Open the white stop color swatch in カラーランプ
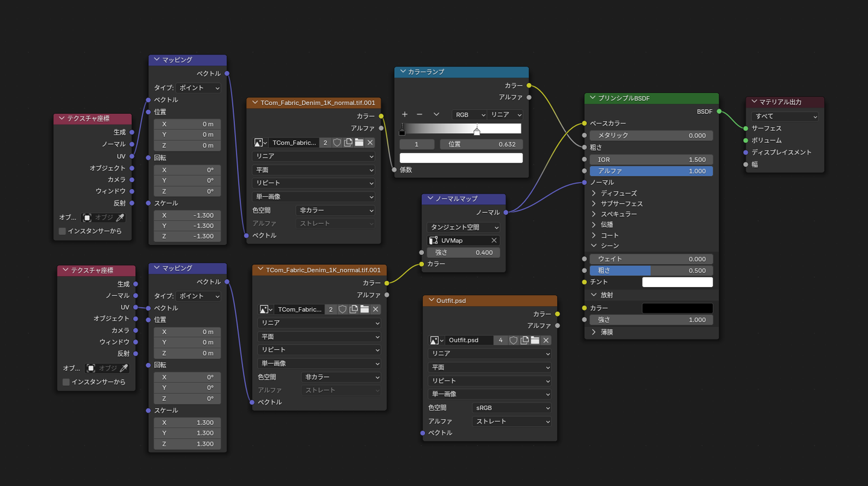 tap(461, 158)
